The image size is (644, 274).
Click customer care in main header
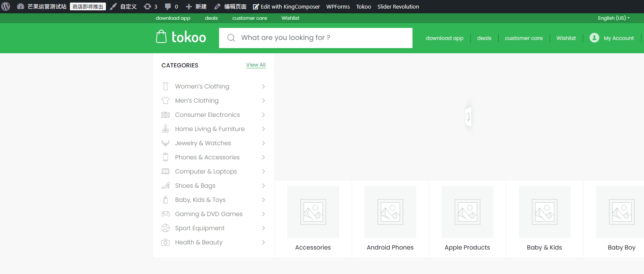click(524, 38)
